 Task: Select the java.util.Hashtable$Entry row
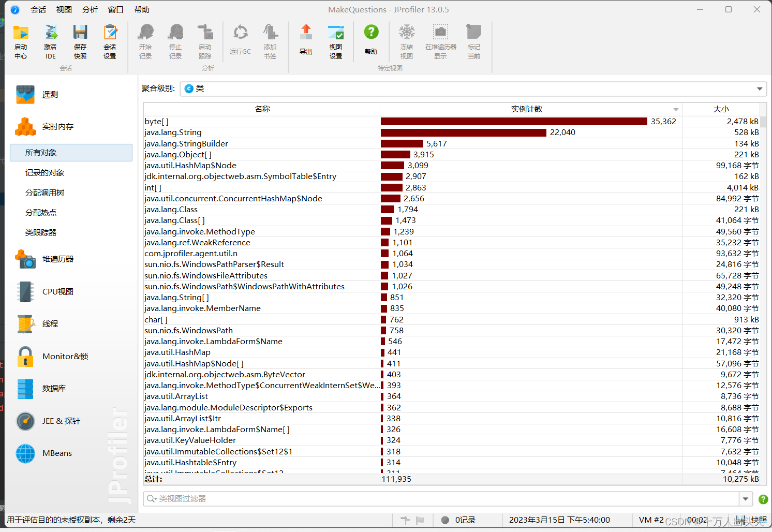point(452,463)
